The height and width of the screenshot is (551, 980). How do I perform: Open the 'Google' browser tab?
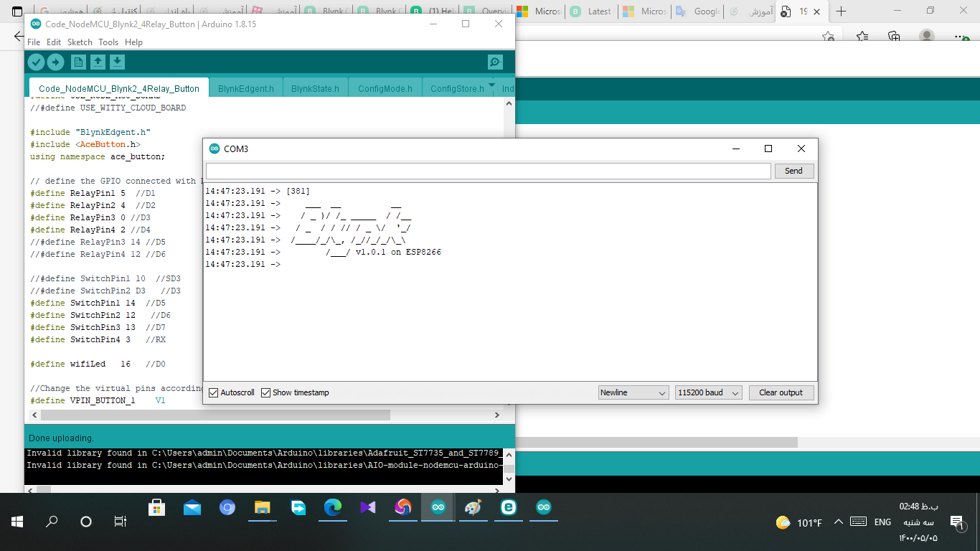(697, 11)
